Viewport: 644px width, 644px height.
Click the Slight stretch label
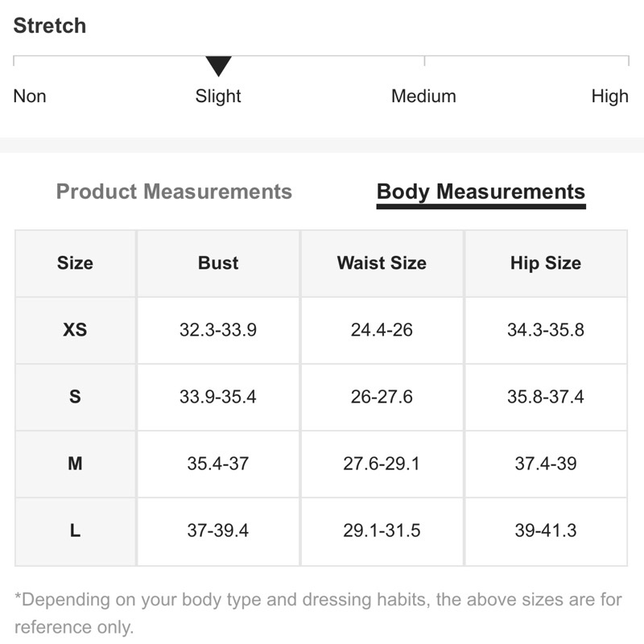(x=218, y=97)
